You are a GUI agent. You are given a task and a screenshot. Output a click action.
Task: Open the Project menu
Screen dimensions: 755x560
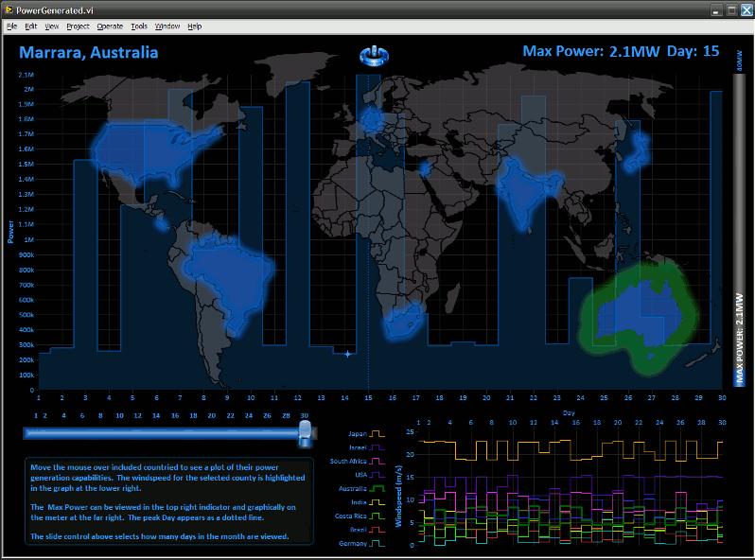click(78, 26)
